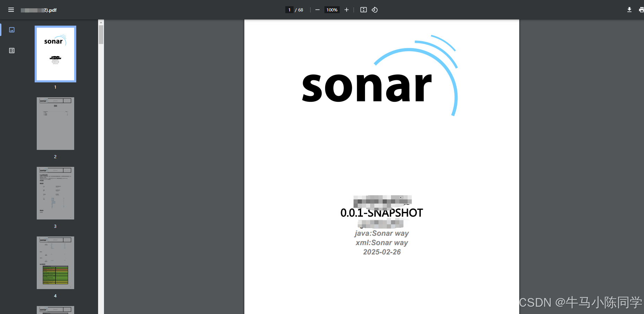Print the PDF document

click(641, 10)
